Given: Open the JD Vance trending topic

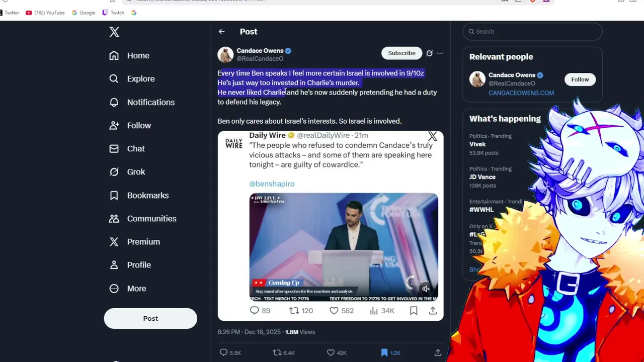Looking at the screenshot, I should (x=482, y=177).
